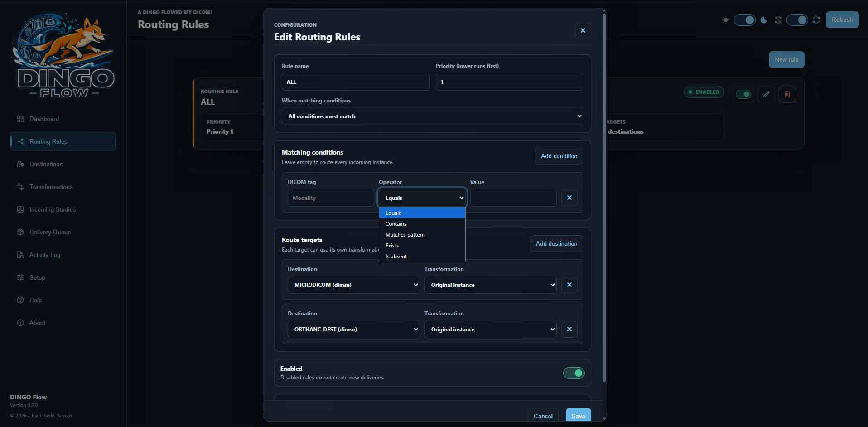
Task: Click the Incoming Studies inbox icon
Action: pos(20,209)
